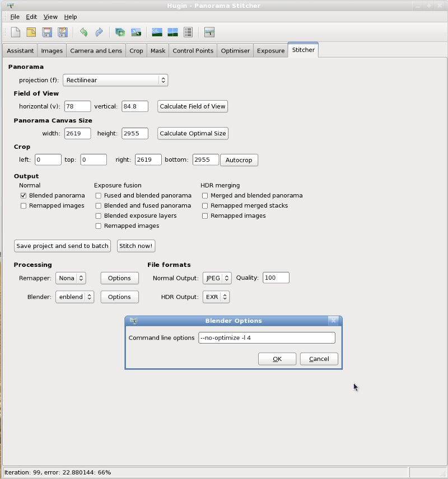Open the EXR HDR Output dropdown
This screenshot has width=448, height=479.
point(216,297)
